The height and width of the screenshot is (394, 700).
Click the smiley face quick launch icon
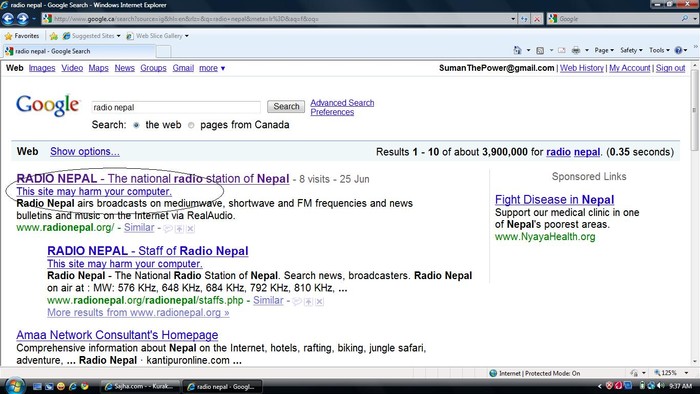pyautogui.click(x=61, y=386)
